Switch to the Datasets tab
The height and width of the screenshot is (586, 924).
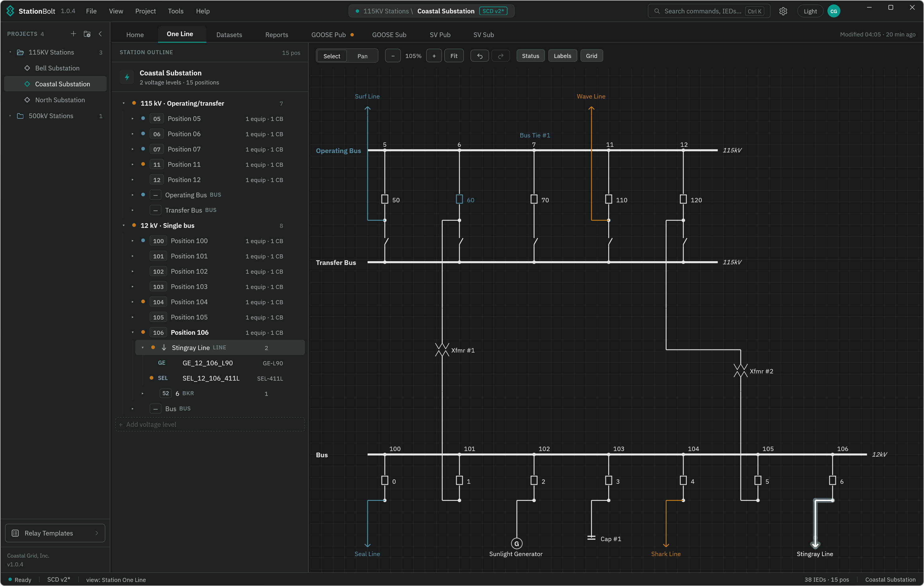pyautogui.click(x=229, y=35)
